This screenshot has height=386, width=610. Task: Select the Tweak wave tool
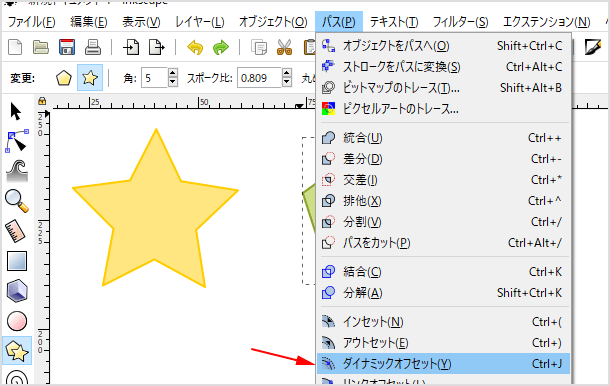tap(17, 171)
